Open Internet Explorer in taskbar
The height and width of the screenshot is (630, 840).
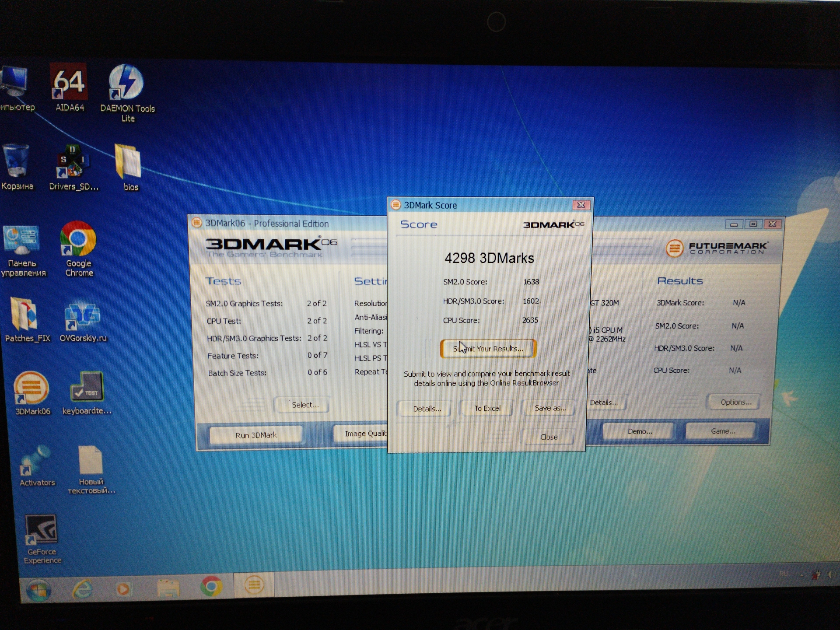point(82,589)
